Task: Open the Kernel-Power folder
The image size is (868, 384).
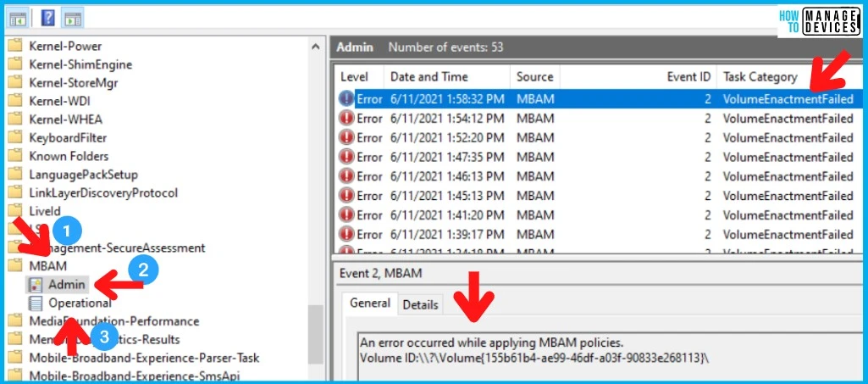Action: coord(65,46)
